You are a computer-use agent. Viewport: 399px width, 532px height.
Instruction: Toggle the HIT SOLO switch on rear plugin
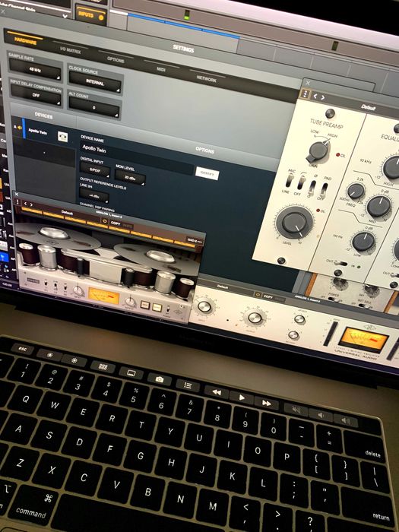pos(365,306)
